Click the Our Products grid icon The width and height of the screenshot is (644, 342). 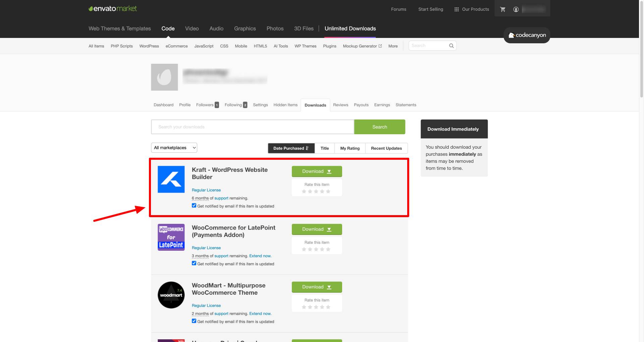(x=457, y=9)
